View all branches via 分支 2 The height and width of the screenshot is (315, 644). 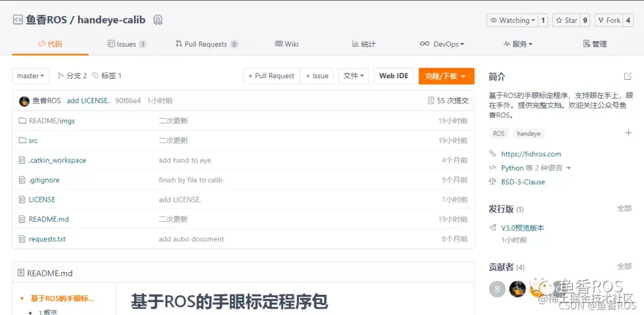tap(72, 76)
